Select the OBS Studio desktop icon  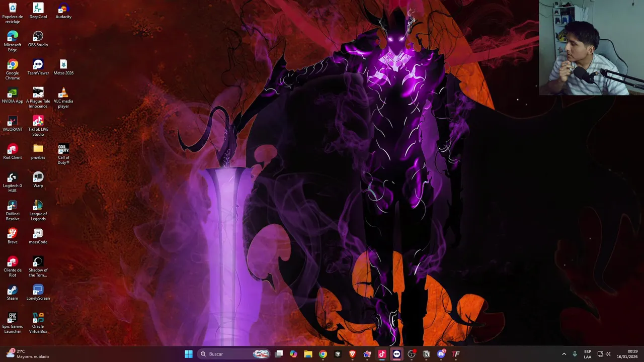click(38, 39)
